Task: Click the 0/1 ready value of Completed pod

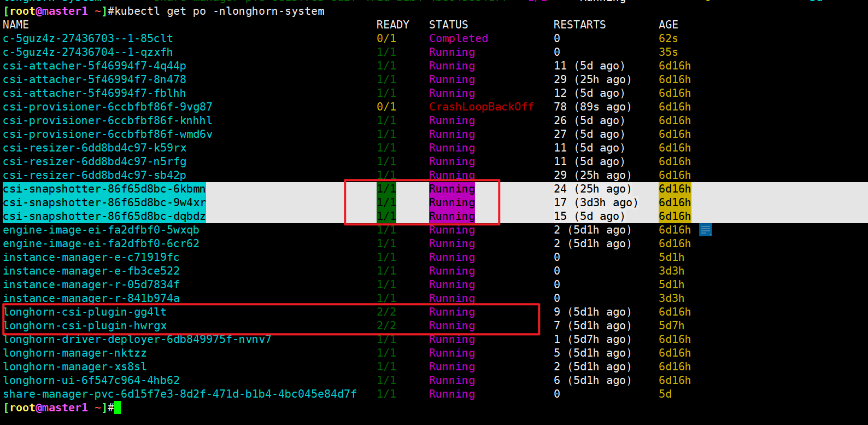Action: click(386, 38)
